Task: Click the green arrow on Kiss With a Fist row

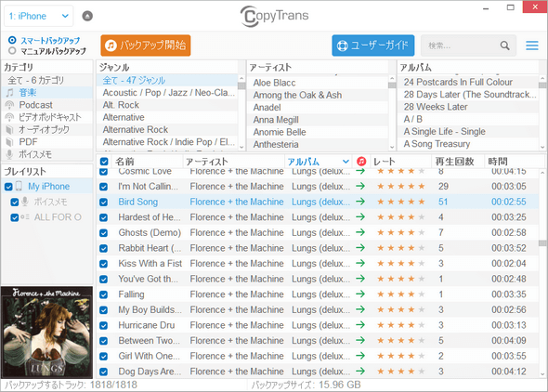Action: pos(360,264)
